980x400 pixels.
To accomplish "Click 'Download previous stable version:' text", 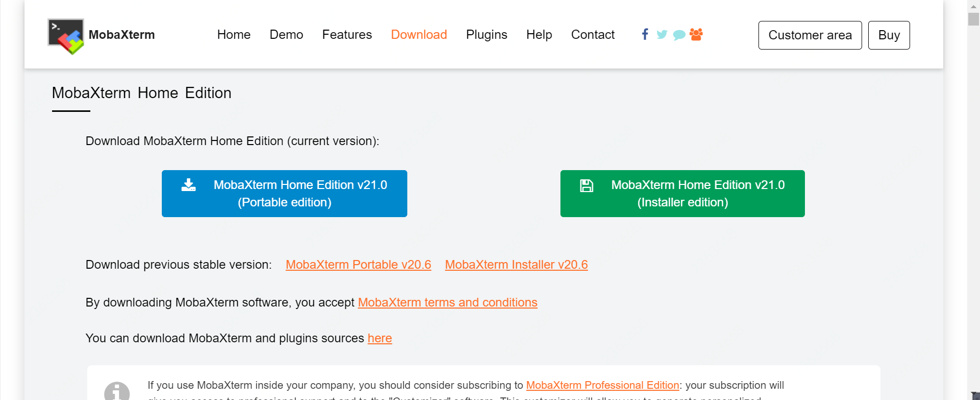I will coord(179,265).
